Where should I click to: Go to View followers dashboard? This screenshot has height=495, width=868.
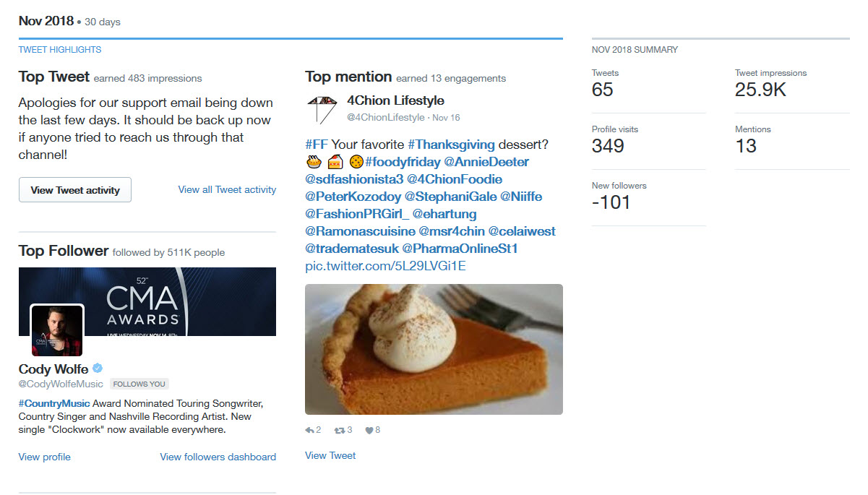pos(218,457)
